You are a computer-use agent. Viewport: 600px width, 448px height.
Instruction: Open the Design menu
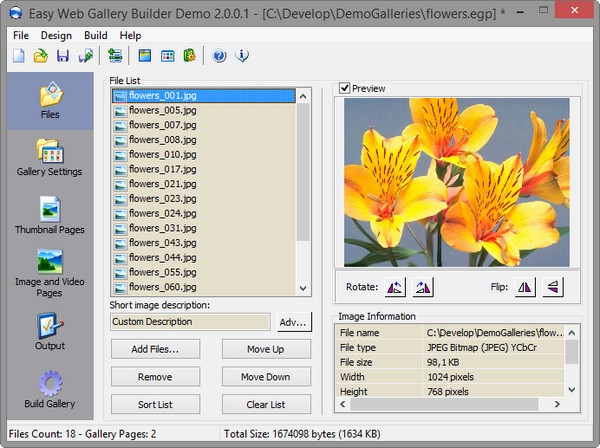point(56,35)
